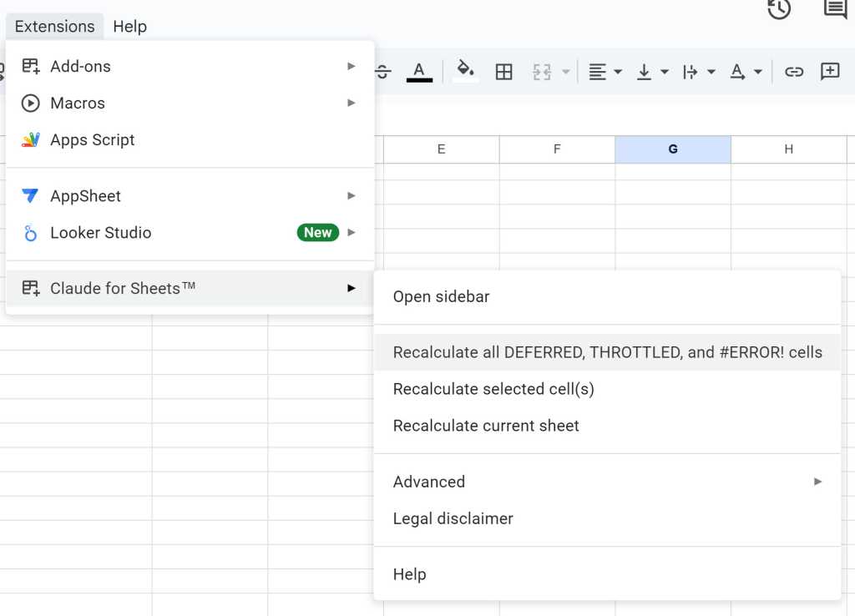The width and height of the screenshot is (855, 616).
Task: Click the insert comment icon
Action: pos(830,72)
